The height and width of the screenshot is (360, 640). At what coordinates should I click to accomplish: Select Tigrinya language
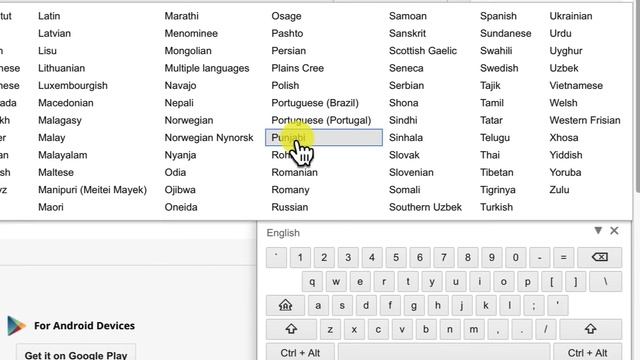coord(498,190)
